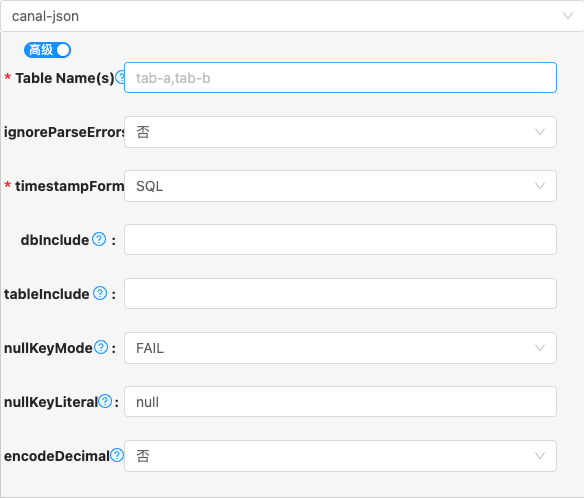Click the Table Name(s) input field
This screenshot has width=584, height=498.
click(340, 77)
